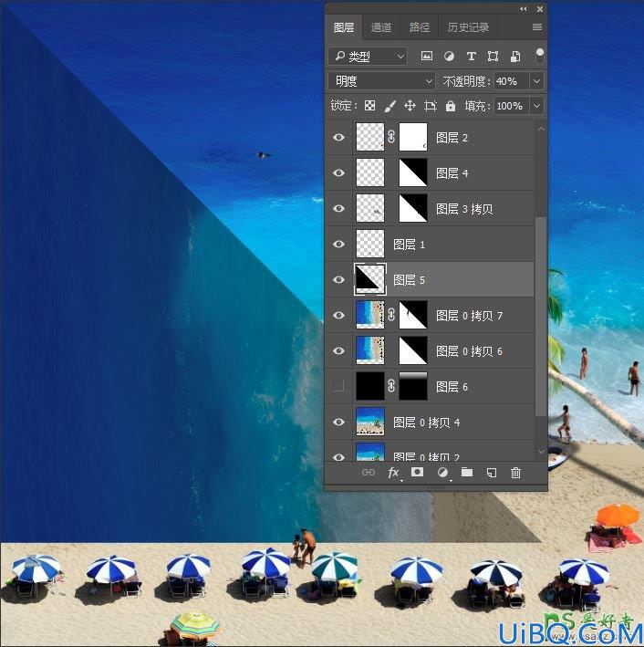Hide layer 图层 0 拷贝 6
The width and height of the screenshot is (644, 647).
coord(338,350)
